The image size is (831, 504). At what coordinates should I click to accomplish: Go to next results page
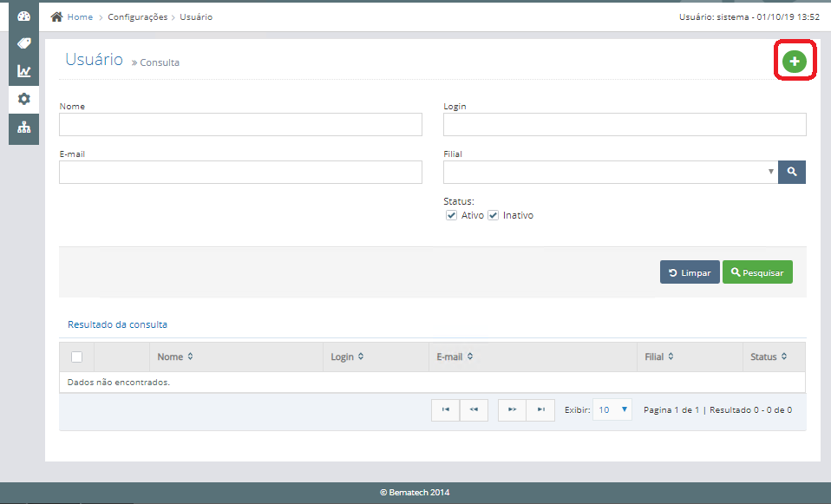click(x=512, y=409)
